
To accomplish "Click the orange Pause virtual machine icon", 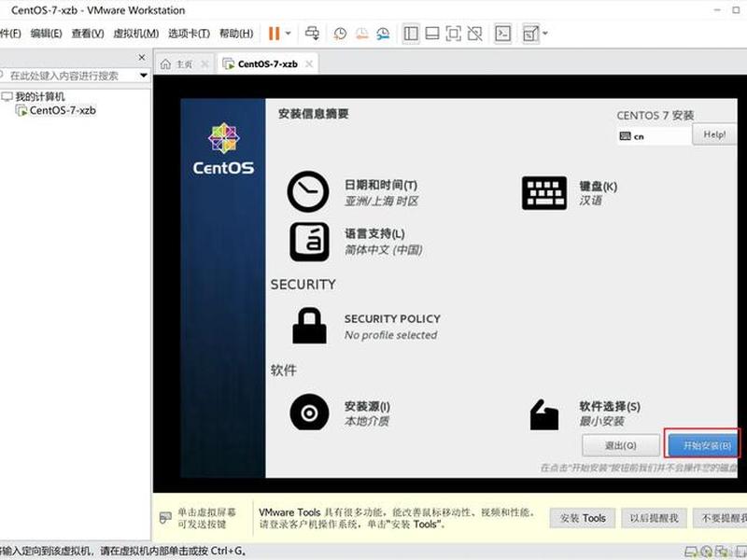I will point(274,34).
